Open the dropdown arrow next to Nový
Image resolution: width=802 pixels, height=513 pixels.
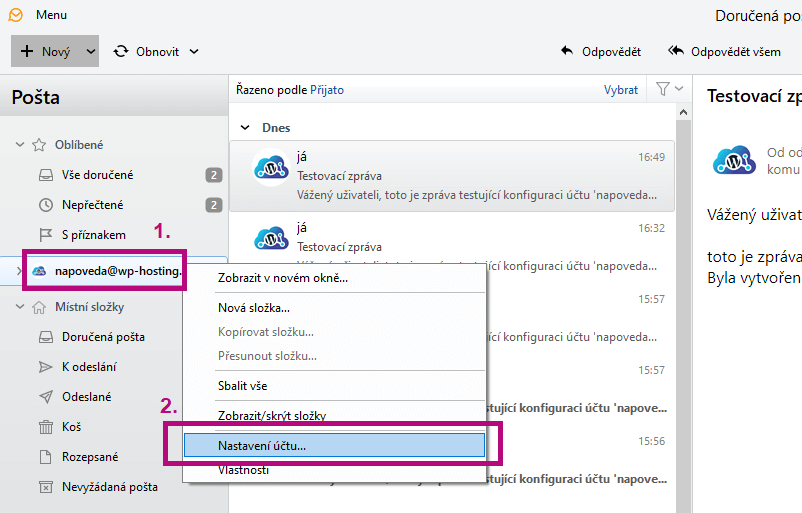(91, 51)
